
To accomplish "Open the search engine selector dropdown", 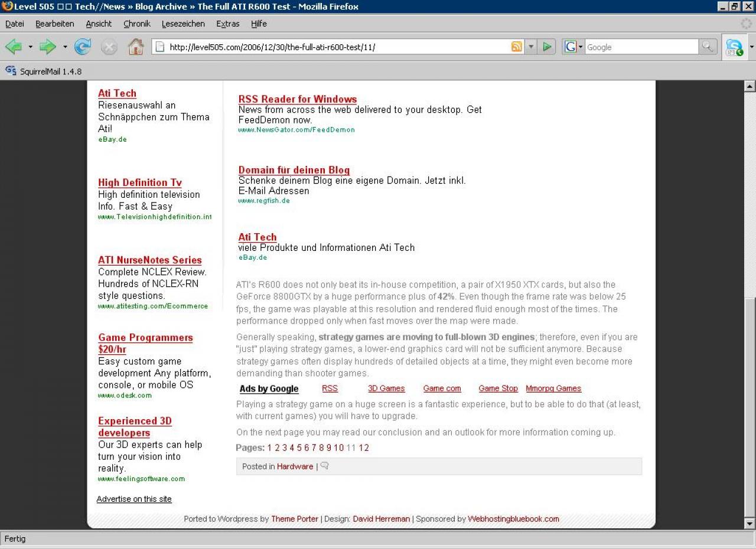I will point(581,47).
